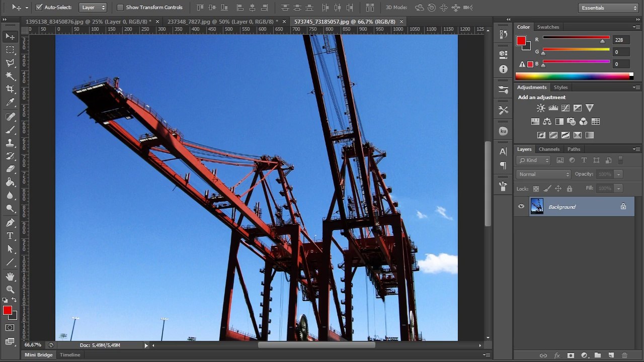
Task: Open the Character panel icon
Action: pyautogui.click(x=503, y=151)
